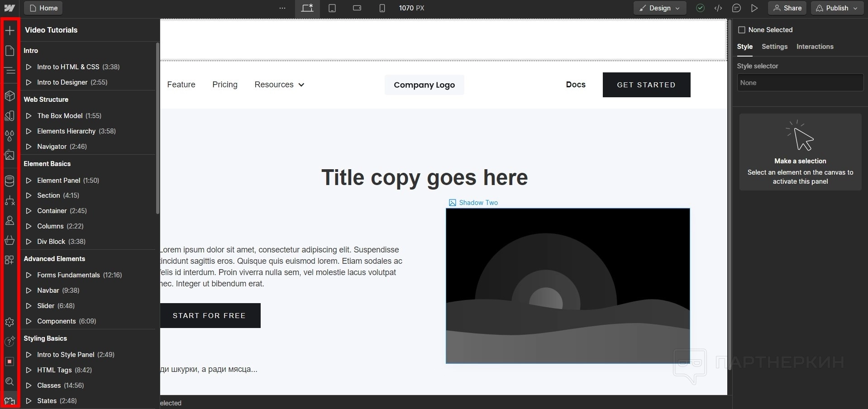The height and width of the screenshot is (409, 868).
Task: Open the Add Elements panel
Action: (x=10, y=30)
